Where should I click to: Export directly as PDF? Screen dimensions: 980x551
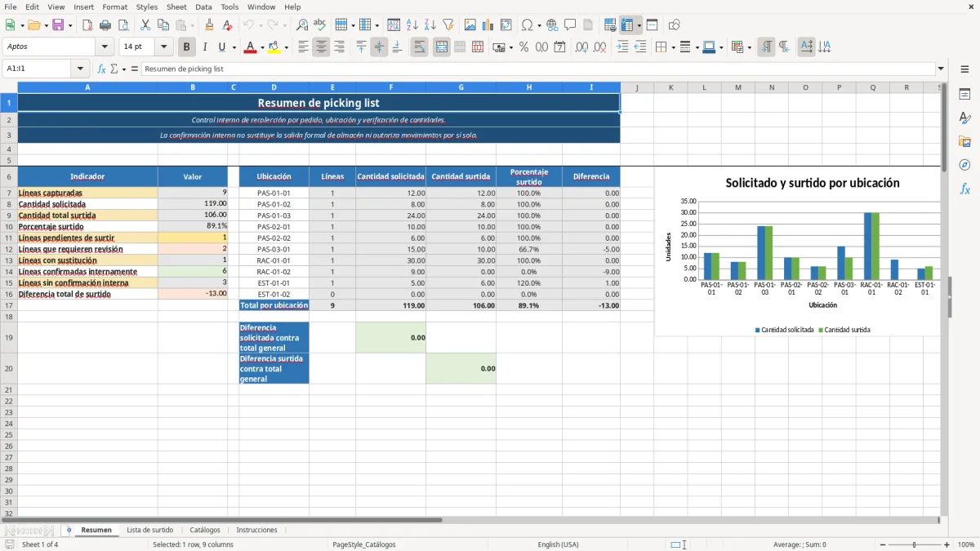[87, 25]
